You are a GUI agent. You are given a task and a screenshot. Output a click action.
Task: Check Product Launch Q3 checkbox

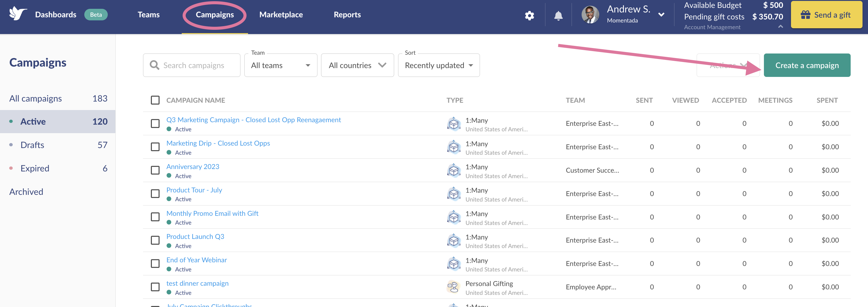[155, 240]
